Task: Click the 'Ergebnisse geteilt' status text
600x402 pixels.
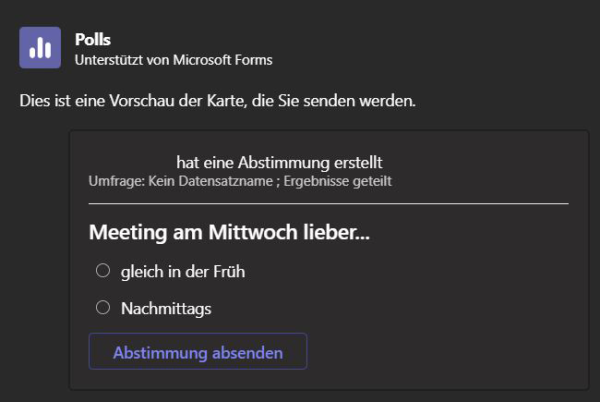Action: coord(338,181)
